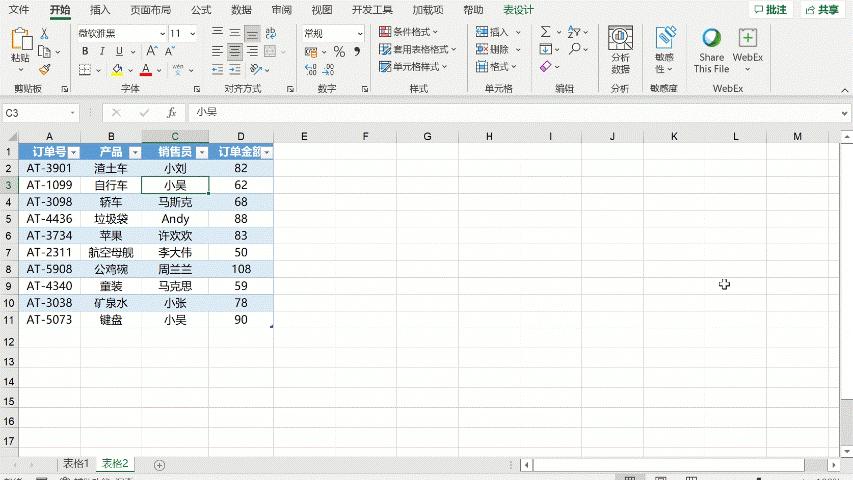The height and width of the screenshot is (480, 853).
Task: Click the Copy icon
Action: click(x=45, y=52)
